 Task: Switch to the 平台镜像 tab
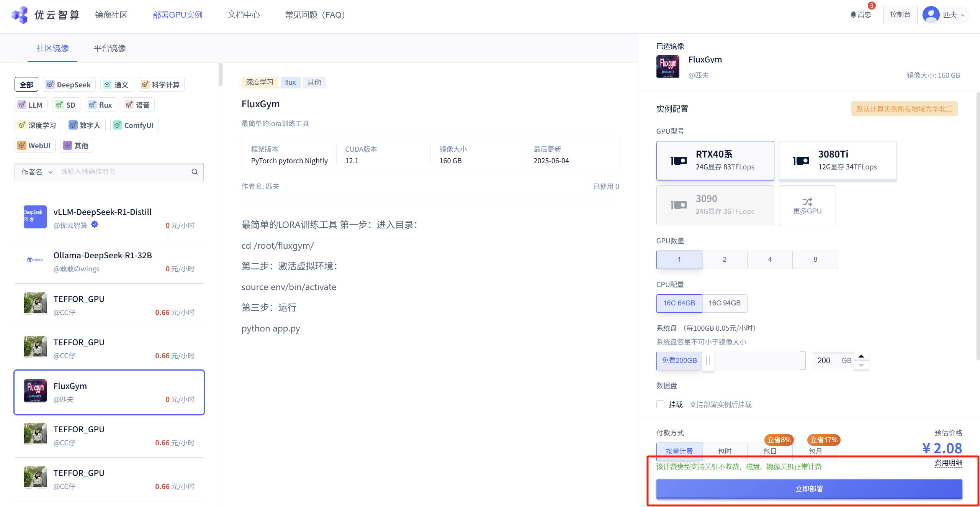click(109, 48)
